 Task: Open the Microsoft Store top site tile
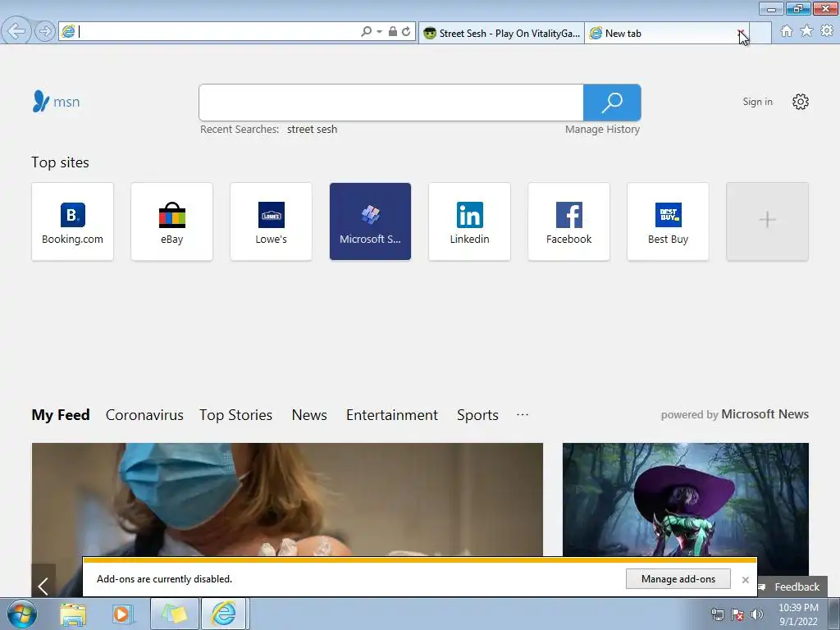[x=370, y=221]
